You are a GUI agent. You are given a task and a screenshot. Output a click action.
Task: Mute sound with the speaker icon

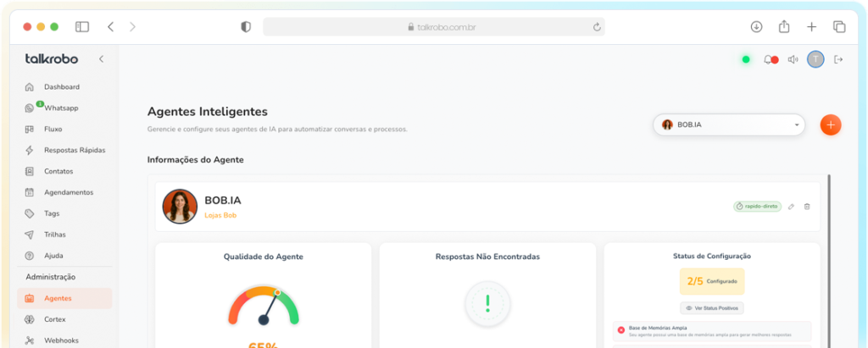(x=793, y=59)
